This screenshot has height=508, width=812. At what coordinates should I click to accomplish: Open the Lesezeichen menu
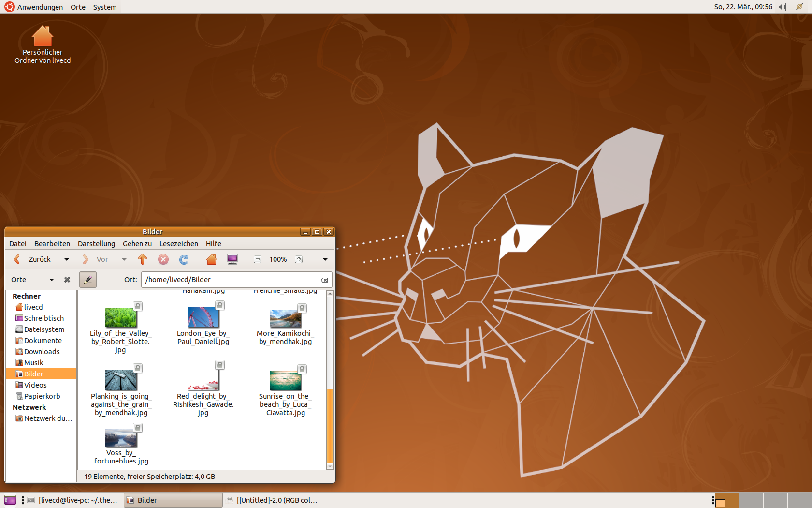179,244
